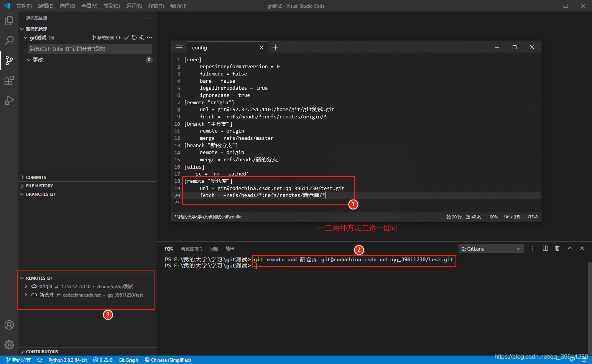Screen dimensions: 592x364
Task: Click the refresh icon in git测试 panel
Action: 134,38
